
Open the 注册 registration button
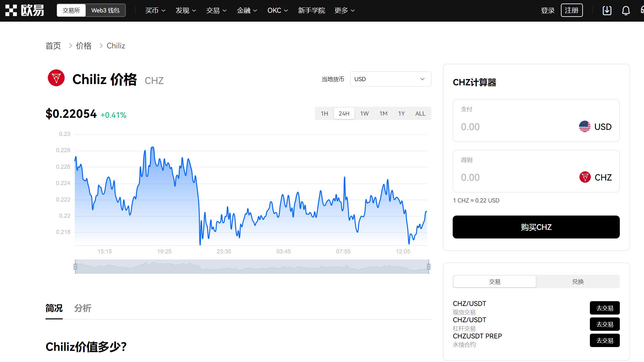[x=571, y=10]
